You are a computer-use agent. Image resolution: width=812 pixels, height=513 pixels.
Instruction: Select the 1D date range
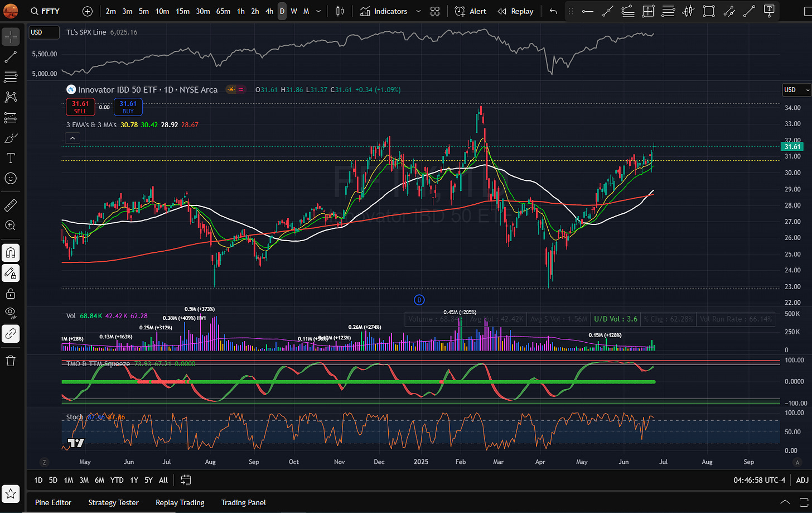(38, 480)
